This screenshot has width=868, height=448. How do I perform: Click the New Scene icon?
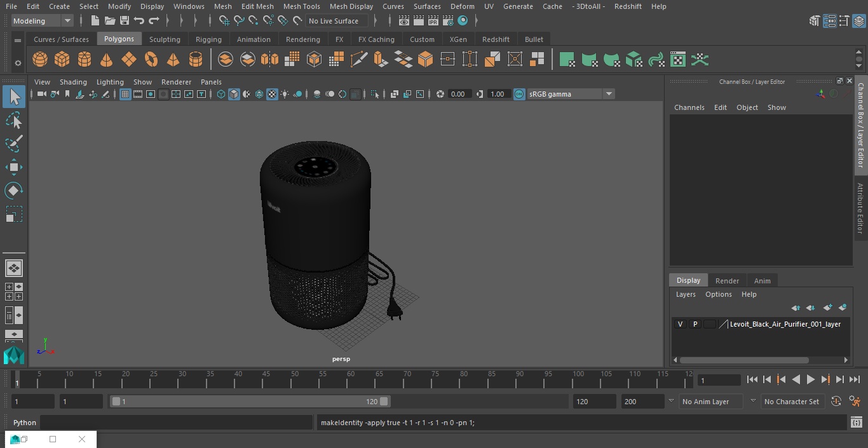(95, 21)
